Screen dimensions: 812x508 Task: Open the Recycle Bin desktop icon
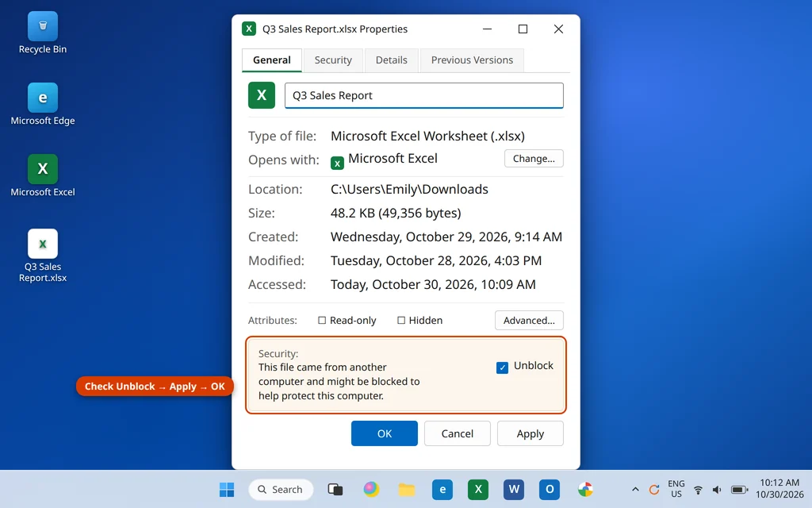tap(43, 33)
